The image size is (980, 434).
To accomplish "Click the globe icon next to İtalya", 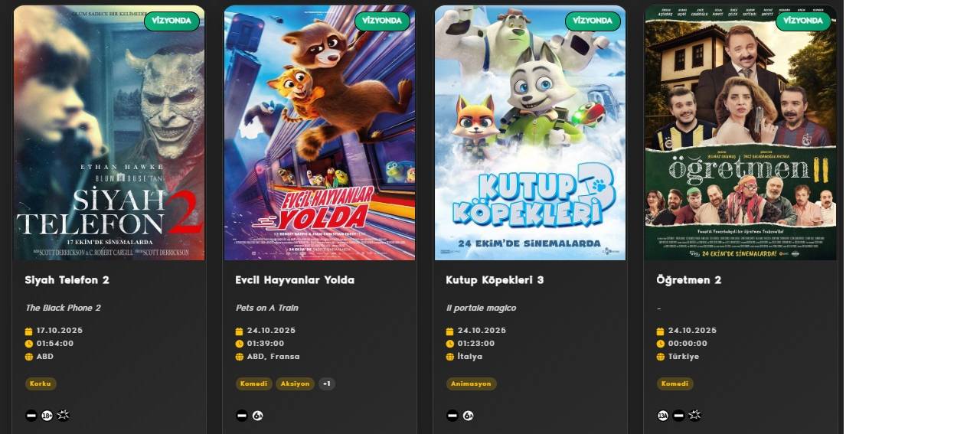I will pyautogui.click(x=450, y=357).
